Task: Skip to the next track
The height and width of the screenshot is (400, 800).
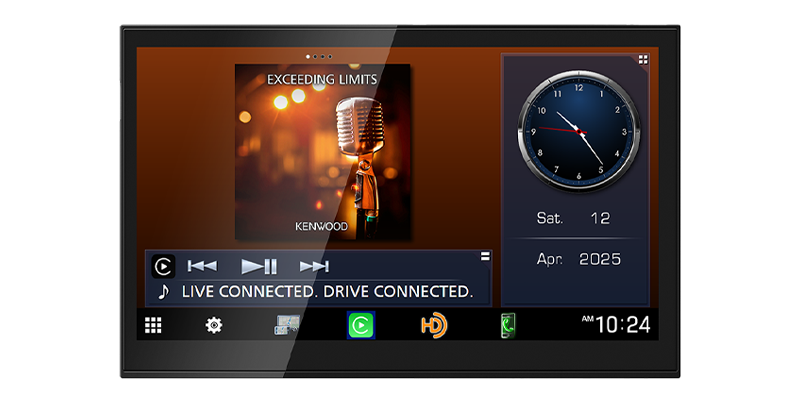Action: pyautogui.click(x=314, y=266)
